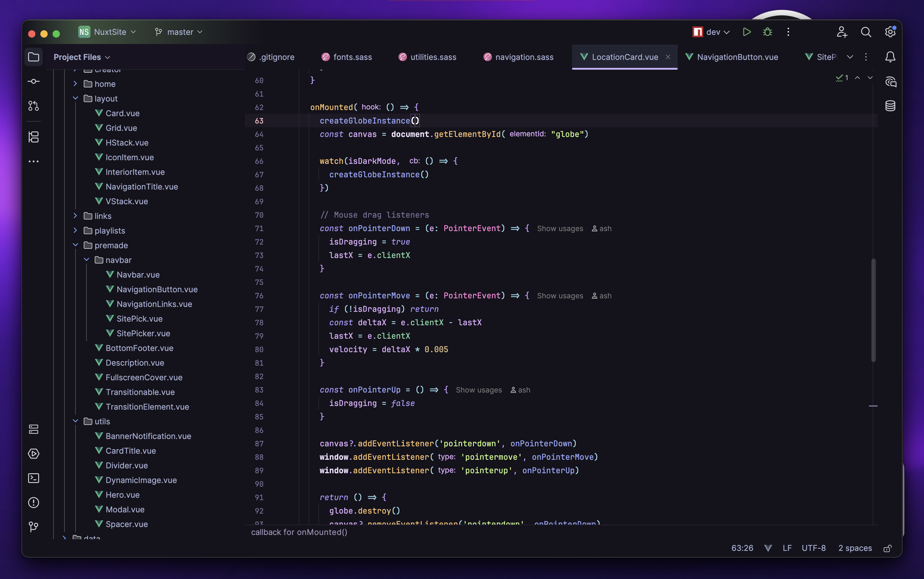Show hidden editor tabs list
This screenshot has width=924, height=579.
click(850, 57)
